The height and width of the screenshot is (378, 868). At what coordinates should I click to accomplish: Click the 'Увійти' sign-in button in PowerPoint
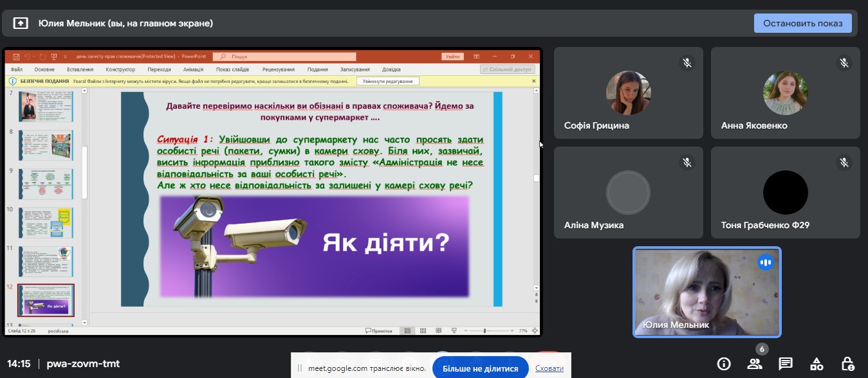pyautogui.click(x=452, y=57)
